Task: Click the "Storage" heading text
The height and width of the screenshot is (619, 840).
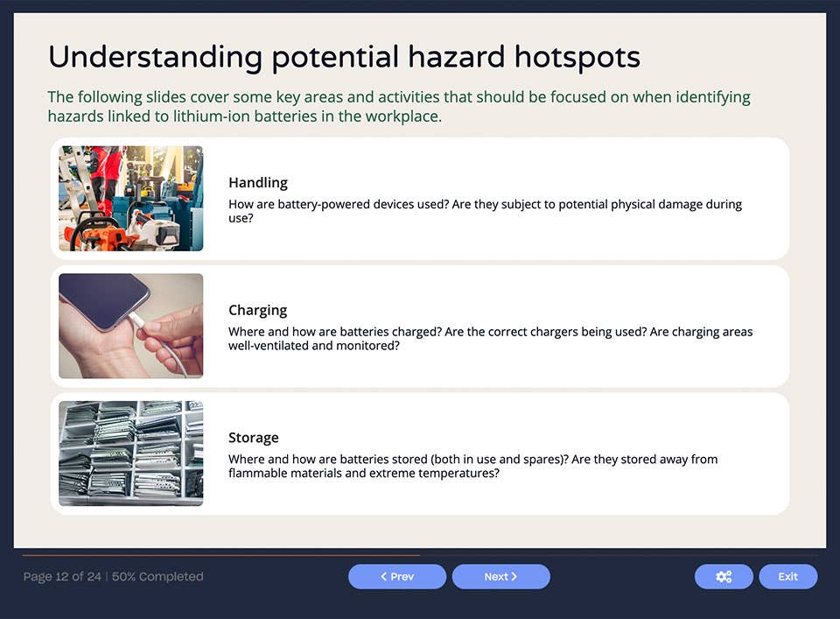Action: click(x=254, y=437)
